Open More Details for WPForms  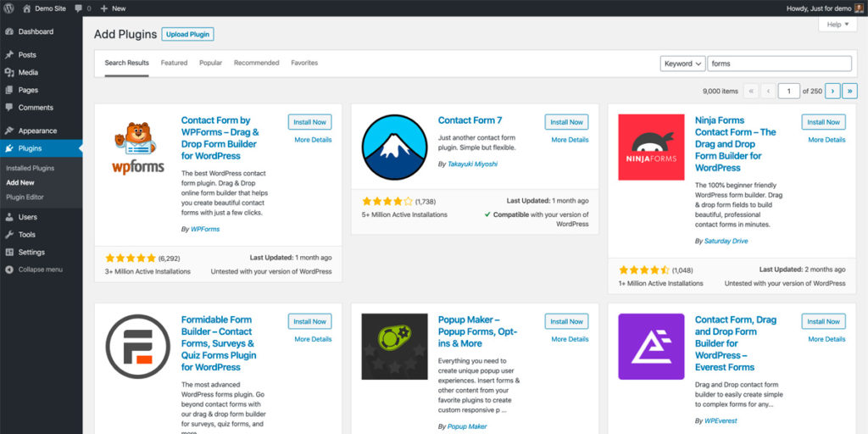(x=314, y=140)
